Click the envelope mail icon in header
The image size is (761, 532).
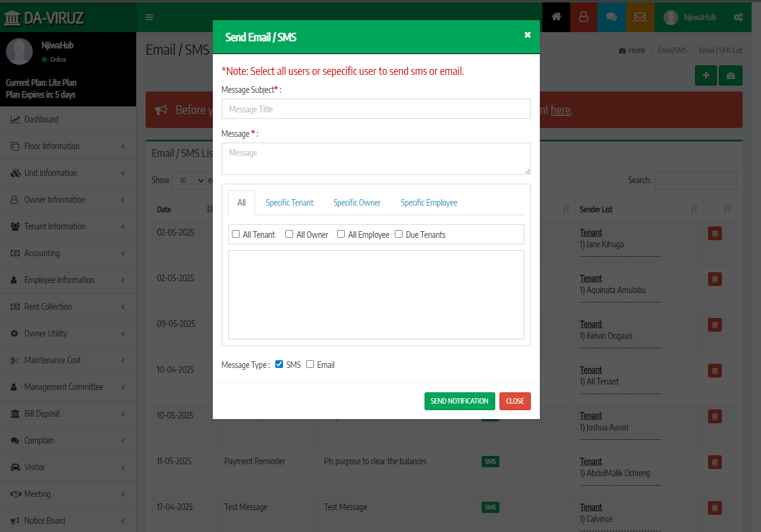(639, 17)
